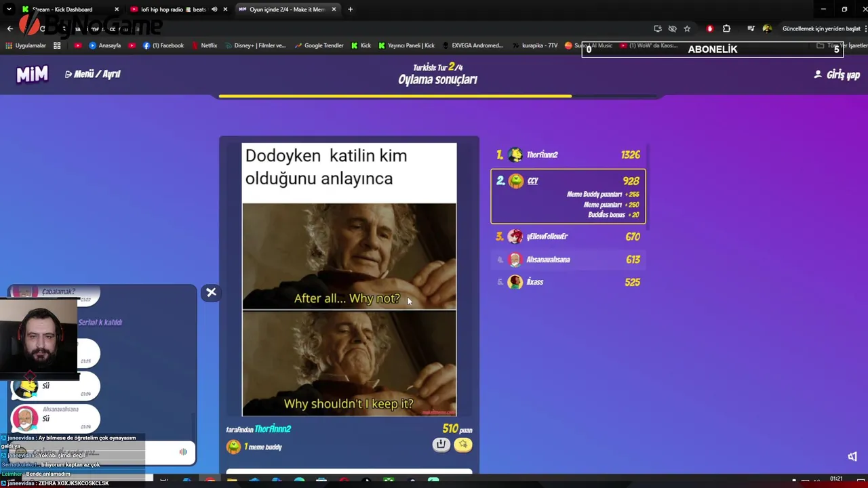Viewport: 868px width, 488px height.
Task: Open Yayıncı Paneli | Kick bookmark
Action: (406, 45)
